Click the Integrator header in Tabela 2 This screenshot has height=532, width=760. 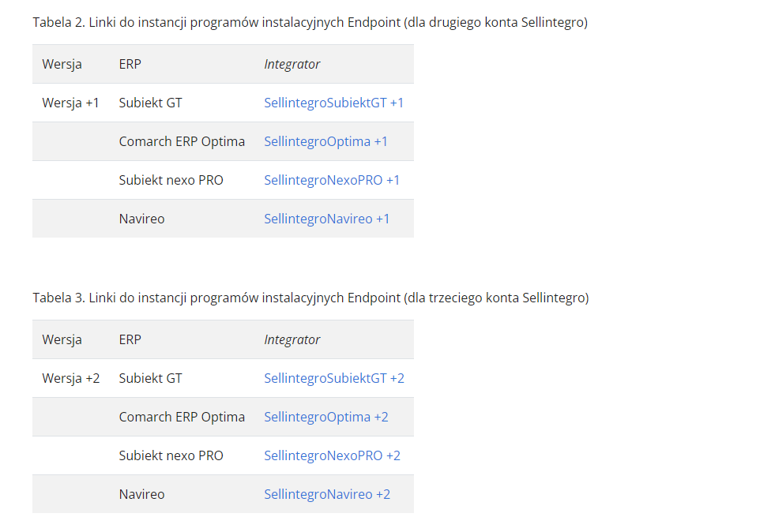pos(292,64)
